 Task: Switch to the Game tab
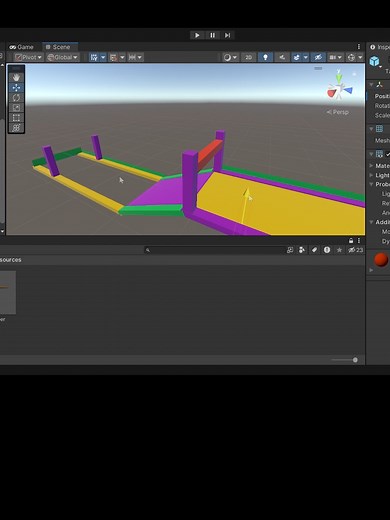(x=22, y=47)
